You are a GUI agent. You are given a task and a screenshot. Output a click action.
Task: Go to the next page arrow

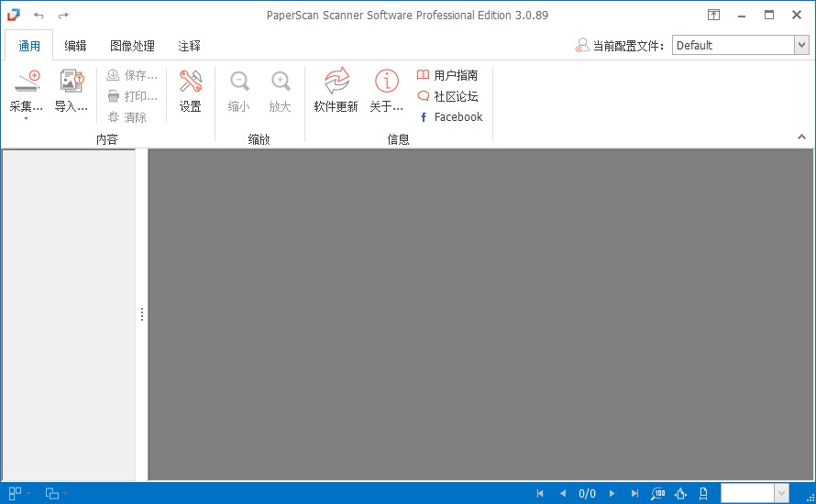(x=612, y=493)
